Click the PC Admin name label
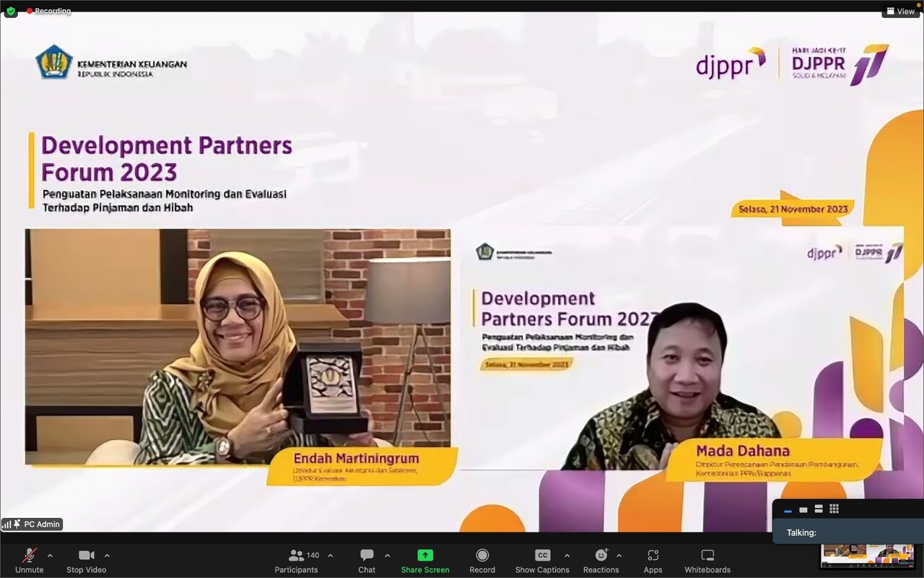Image resolution: width=924 pixels, height=578 pixels. 42,524
